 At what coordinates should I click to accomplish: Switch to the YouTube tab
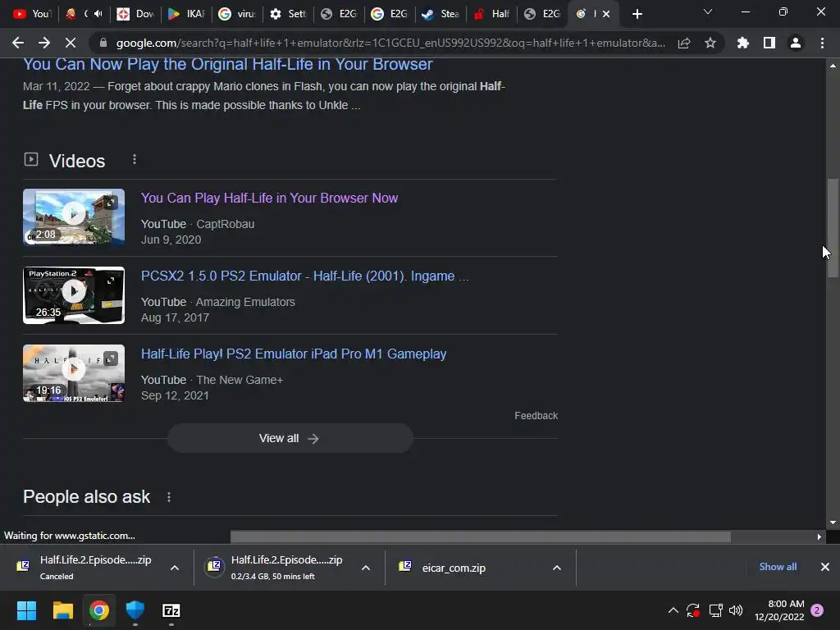(x=31, y=14)
